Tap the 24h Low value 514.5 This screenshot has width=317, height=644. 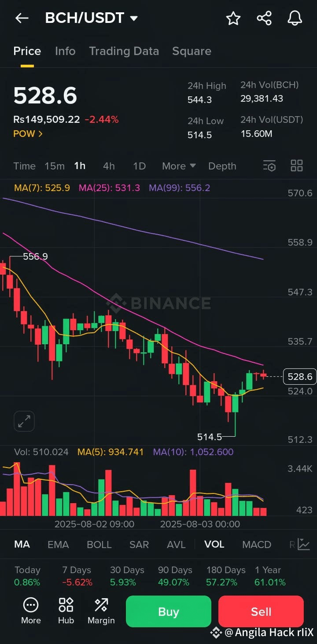pyautogui.click(x=200, y=135)
